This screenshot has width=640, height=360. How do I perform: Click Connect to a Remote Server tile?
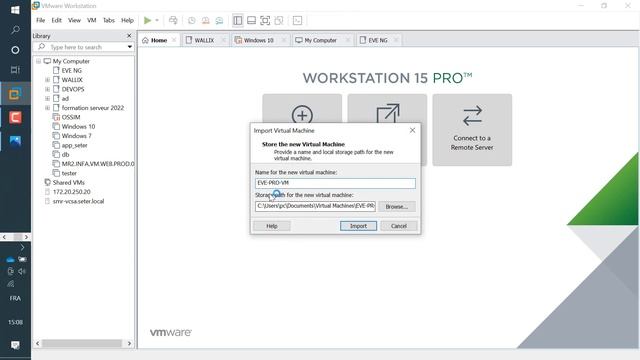coord(472,130)
